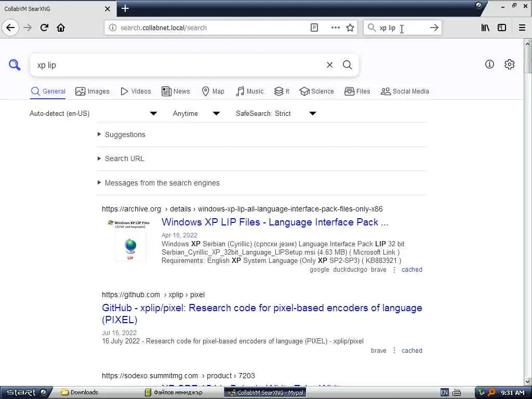Open the Library bookshelf icon
Screen dimensions: 532x399
pyautogui.click(x=485, y=28)
